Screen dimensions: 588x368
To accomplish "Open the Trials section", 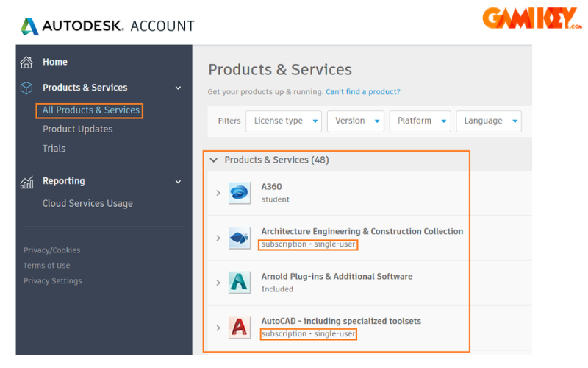I will coord(54,149).
